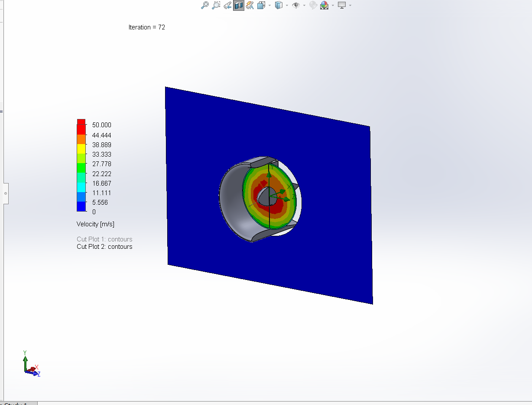
Task: Expand the Display Style dropdown arrow
Action: pyautogui.click(x=287, y=6)
